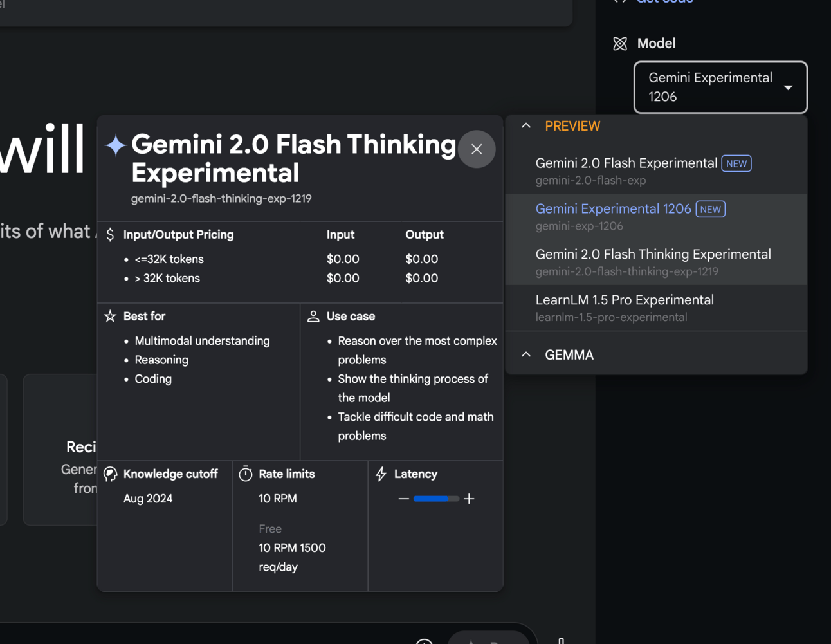Click the Output column header
831x644 pixels.
coord(425,235)
